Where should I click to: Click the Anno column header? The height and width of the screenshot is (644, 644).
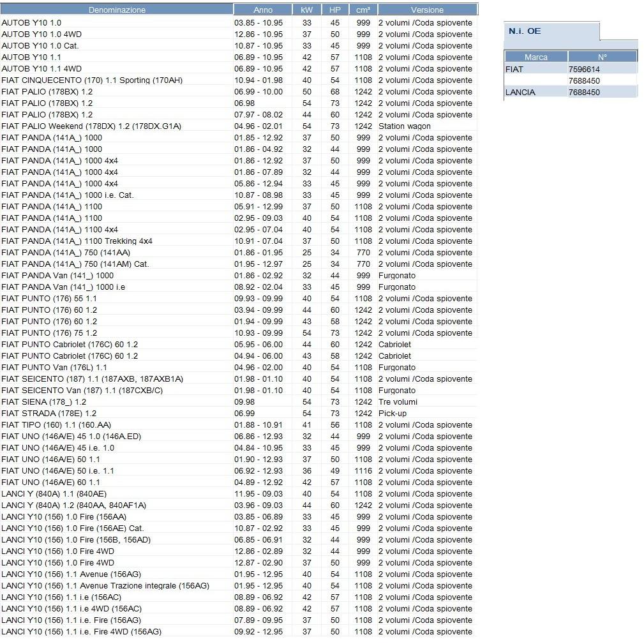(x=263, y=10)
